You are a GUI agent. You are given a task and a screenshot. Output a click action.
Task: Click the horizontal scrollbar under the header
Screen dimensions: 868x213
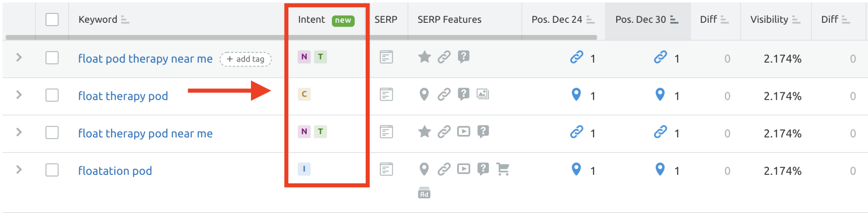(301, 37)
